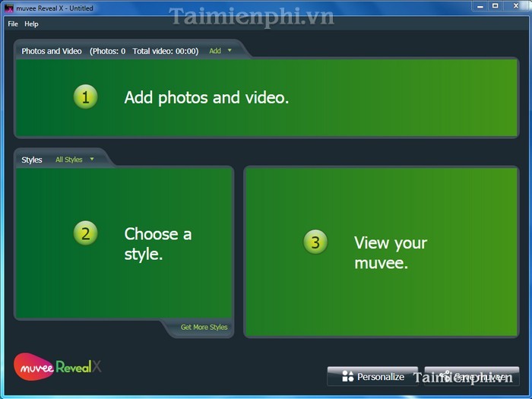The height and width of the screenshot is (399, 532).
Task: Click the Get More Styles link
Action: (204, 328)
